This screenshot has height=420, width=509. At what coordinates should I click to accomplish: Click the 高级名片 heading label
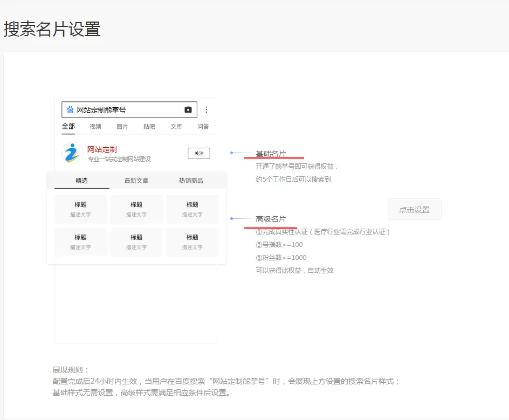click(271, 219)
